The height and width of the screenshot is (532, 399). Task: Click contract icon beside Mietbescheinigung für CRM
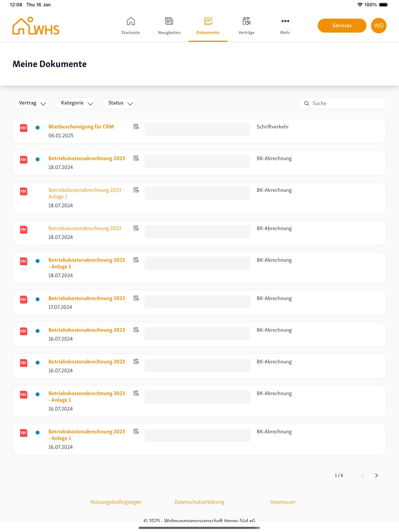click(x=136, y=127)
